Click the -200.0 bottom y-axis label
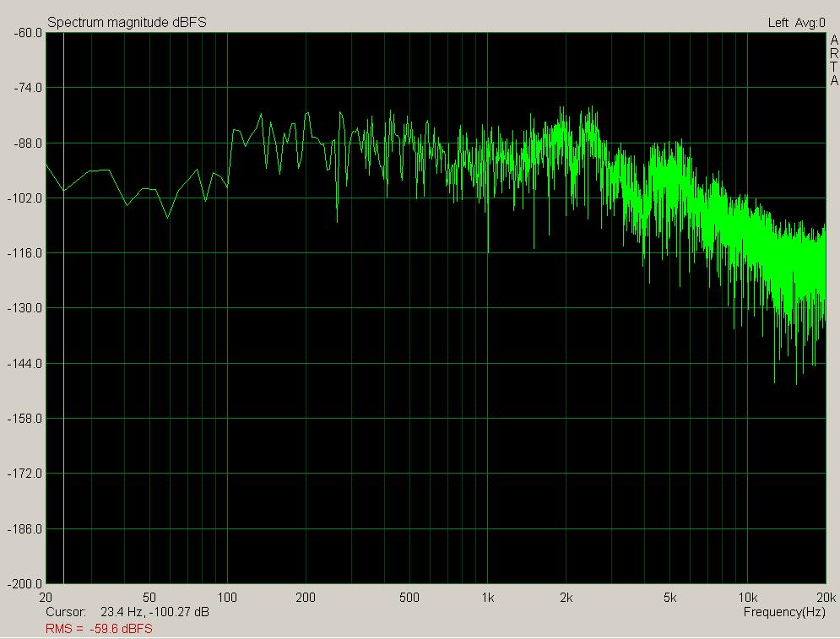 pos(24,584)
